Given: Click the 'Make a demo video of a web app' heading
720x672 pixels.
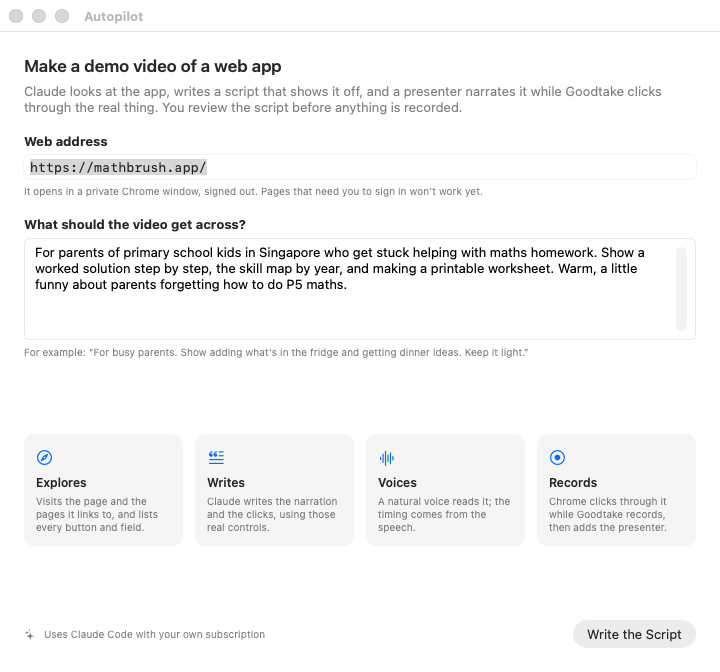Looking at the screenshot, I should (153, 66).
